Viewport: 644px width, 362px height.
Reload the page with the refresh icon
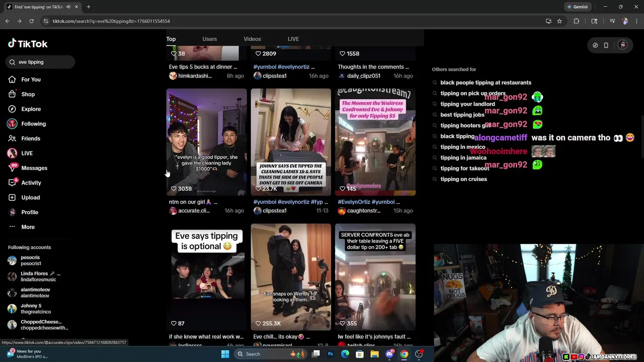[x=31, y=21]
